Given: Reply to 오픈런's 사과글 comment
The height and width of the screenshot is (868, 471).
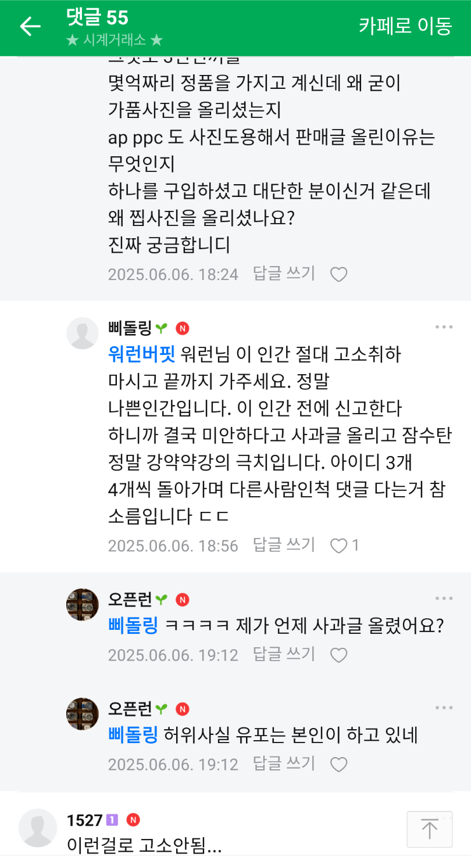Looking at the screenshot, I should 284,655.
